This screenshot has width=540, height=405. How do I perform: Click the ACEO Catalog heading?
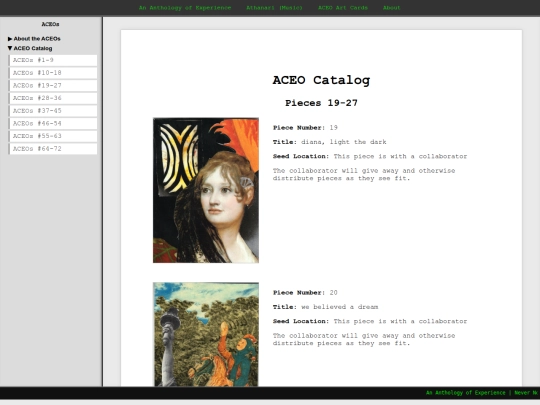pos(321,80)
